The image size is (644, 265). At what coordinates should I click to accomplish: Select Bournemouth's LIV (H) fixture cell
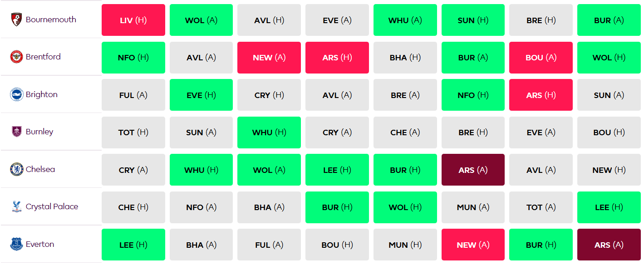(133, 20)
